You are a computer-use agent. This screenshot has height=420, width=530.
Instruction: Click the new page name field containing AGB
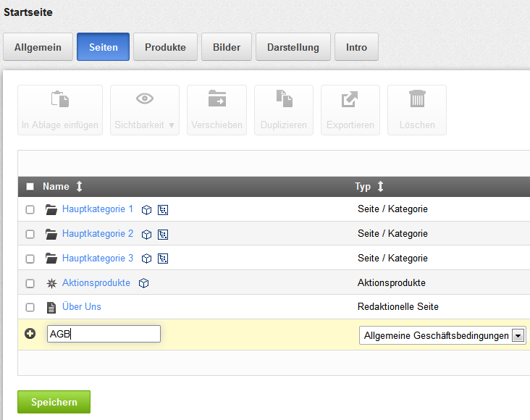104,334
